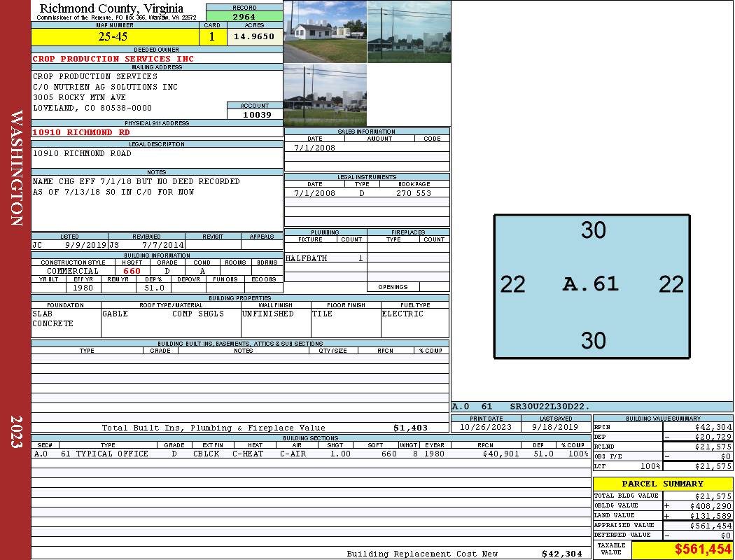Select deeded owner CROP PRODUCTION SERVICES INC
Viewport: 735px width, 560px height.
(113, 59)
